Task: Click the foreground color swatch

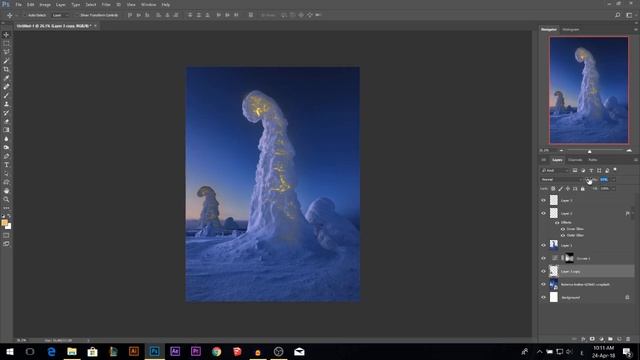Action: point(4,223)
